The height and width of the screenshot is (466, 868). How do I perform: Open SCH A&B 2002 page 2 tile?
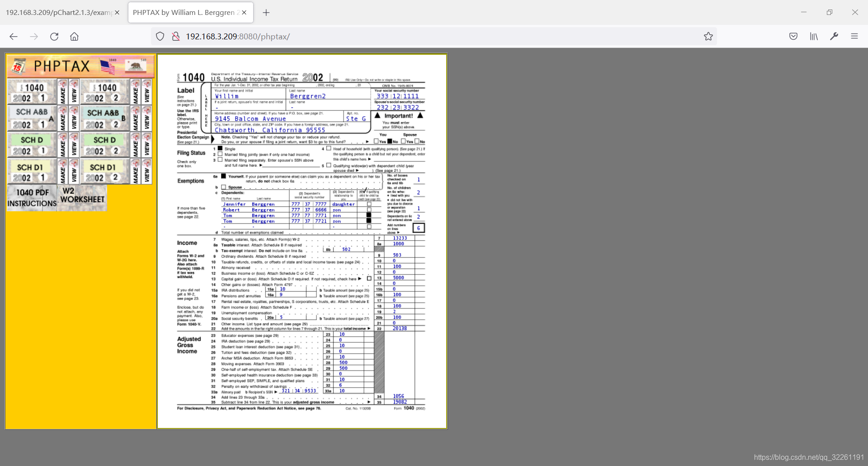tap(105, 119)
